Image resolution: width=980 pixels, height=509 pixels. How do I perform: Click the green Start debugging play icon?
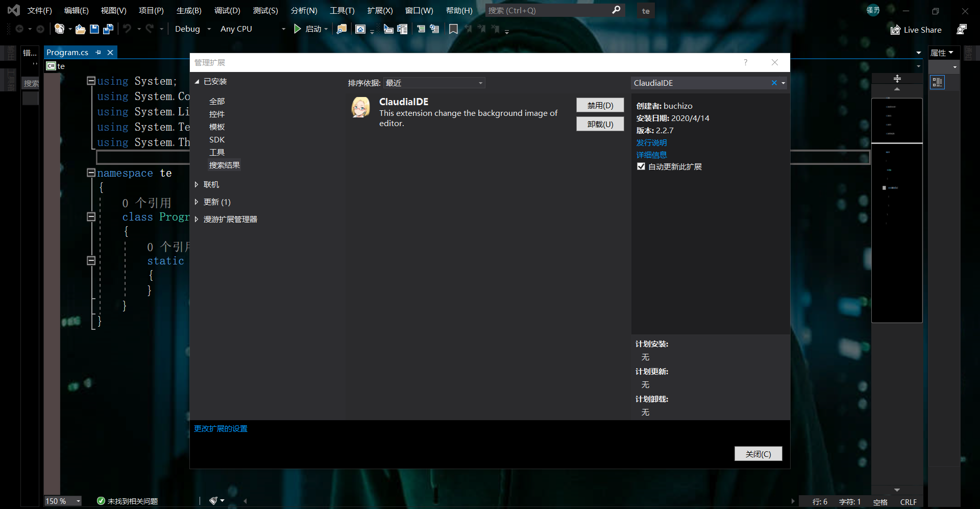pos(298,29)
